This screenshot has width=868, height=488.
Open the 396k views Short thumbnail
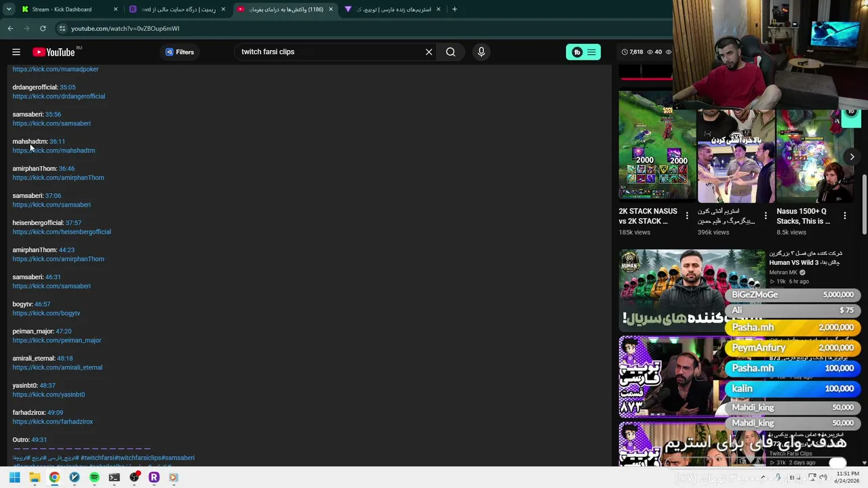click(x=736, y=156)
